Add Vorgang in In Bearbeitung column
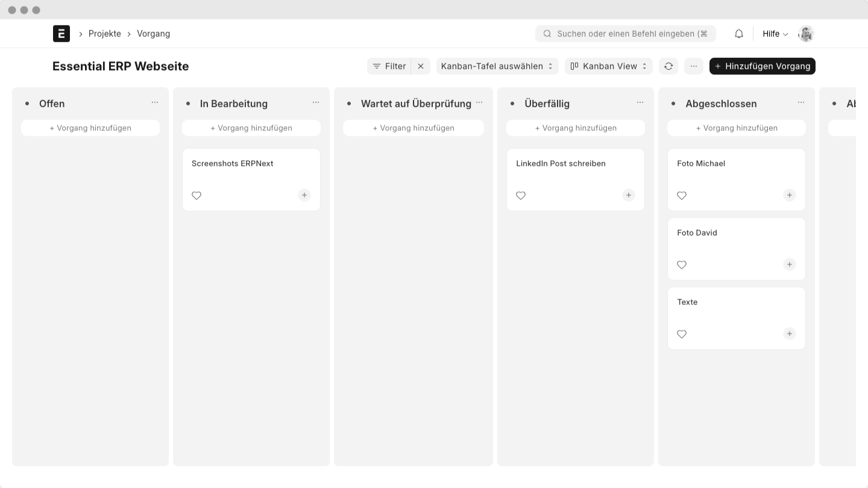 pos(251,128)
